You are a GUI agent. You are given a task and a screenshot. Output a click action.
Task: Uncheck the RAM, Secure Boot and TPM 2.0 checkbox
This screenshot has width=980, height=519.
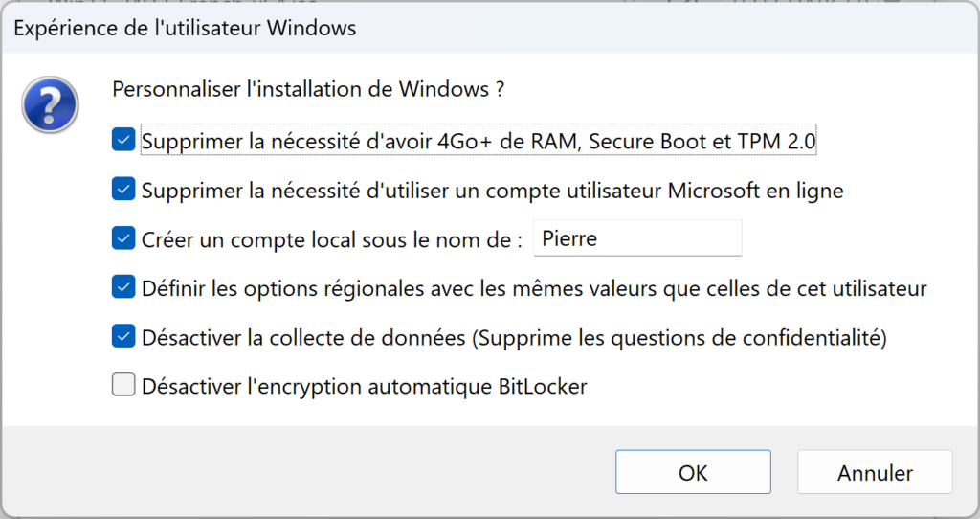pos(123,140)
